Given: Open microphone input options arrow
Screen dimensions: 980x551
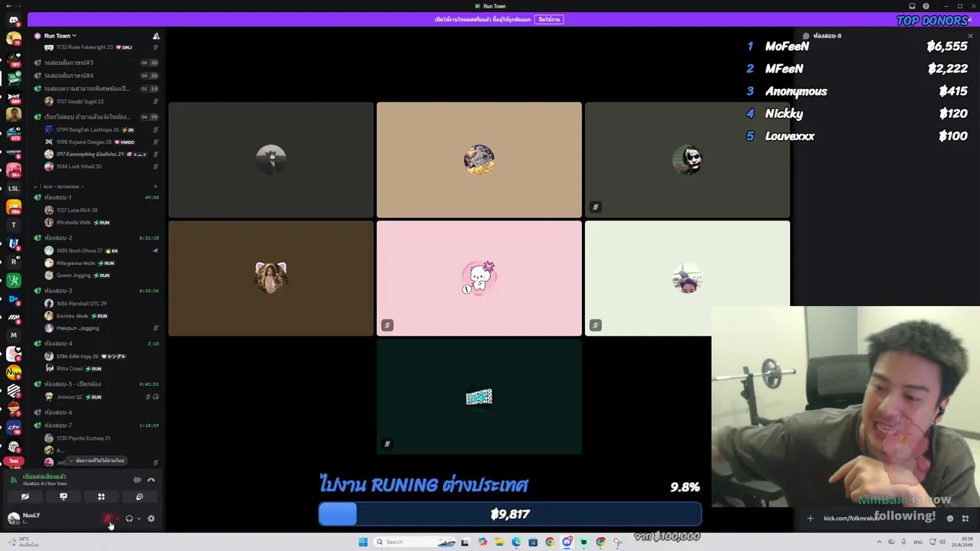Looking at the screenshot, I should pos(117,519).
